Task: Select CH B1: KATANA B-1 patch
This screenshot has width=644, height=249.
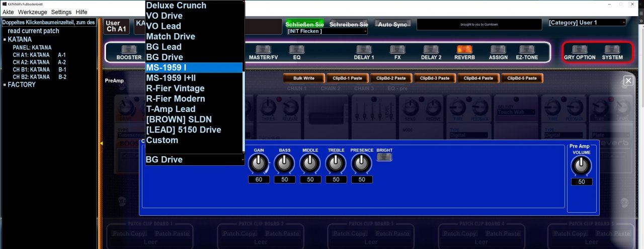Action: (x=39, y=70)
